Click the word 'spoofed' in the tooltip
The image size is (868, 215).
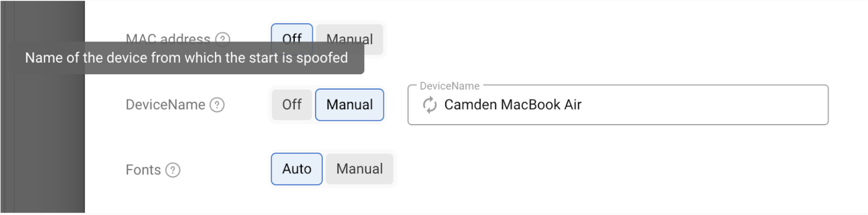pyautogui.click(x=322, y=58)
